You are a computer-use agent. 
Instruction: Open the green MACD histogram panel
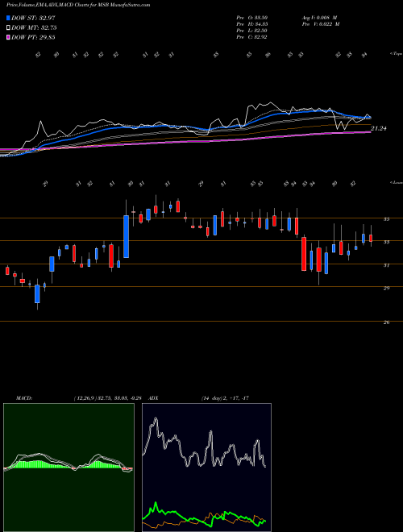[69, 468]
